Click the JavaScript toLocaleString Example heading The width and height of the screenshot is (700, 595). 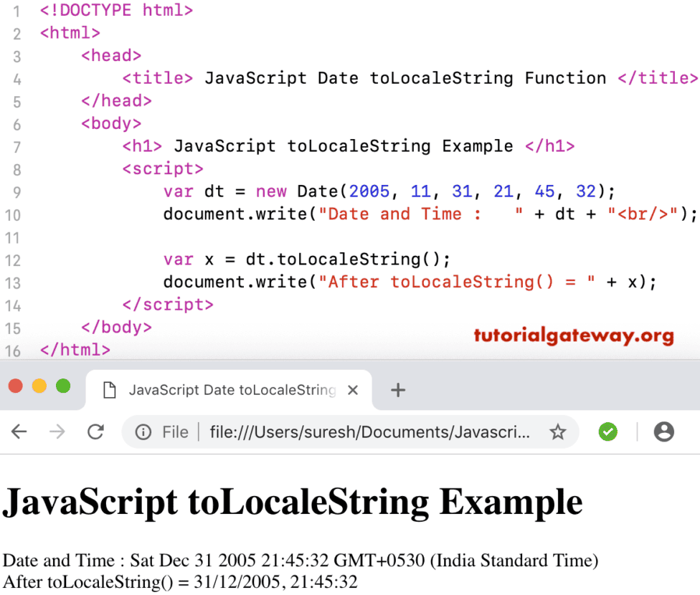[293, 502]
